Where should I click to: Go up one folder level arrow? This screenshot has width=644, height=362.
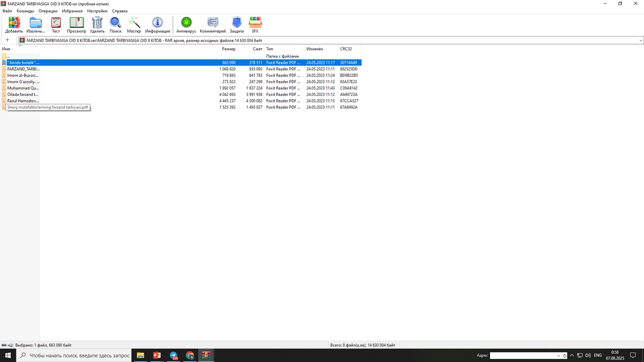click(x=8, y=40)
